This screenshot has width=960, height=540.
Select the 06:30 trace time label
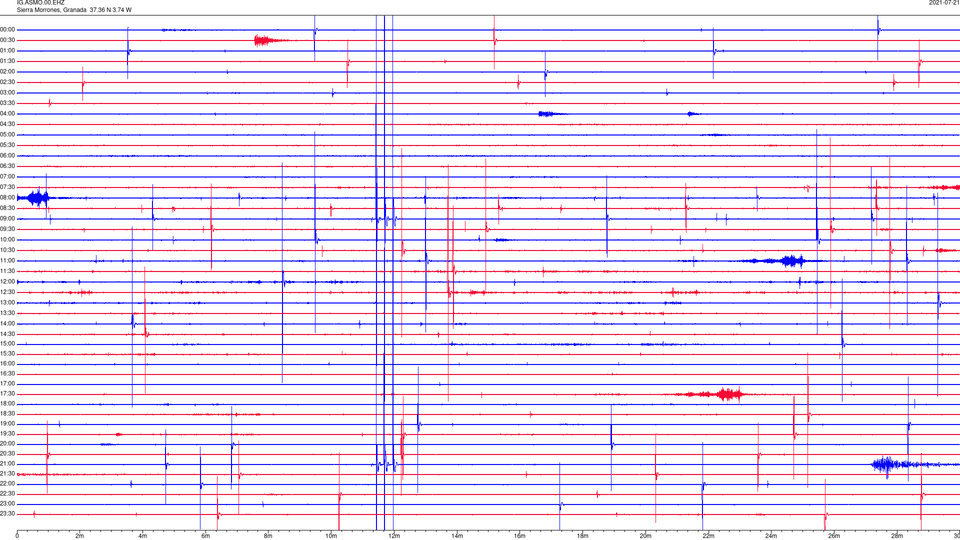[x=8, y=166]
